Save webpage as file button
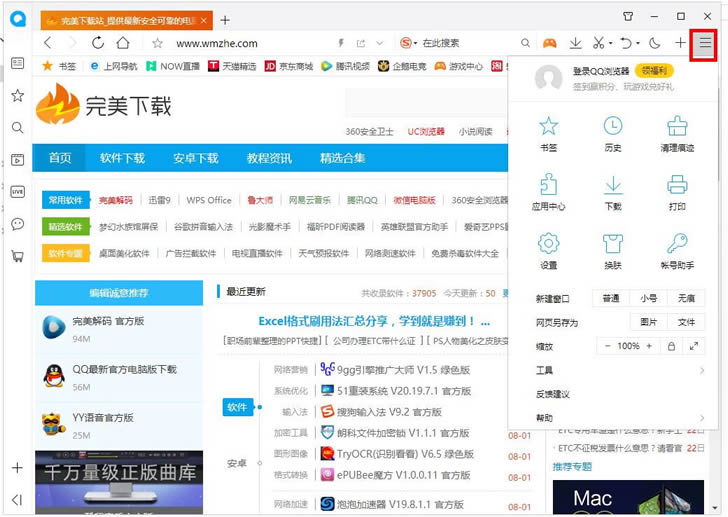The image size is (728, 517). coord(686,322)
